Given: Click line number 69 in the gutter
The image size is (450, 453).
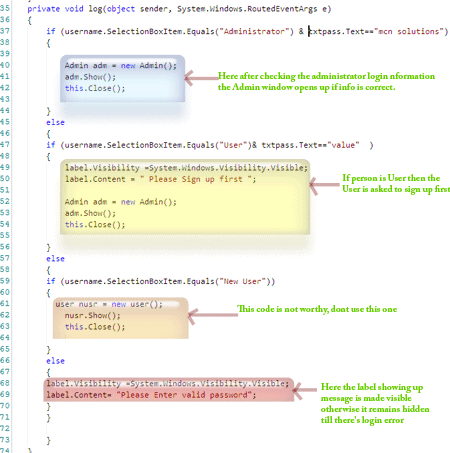Looking at the screenshot, I should click(5, 395).
